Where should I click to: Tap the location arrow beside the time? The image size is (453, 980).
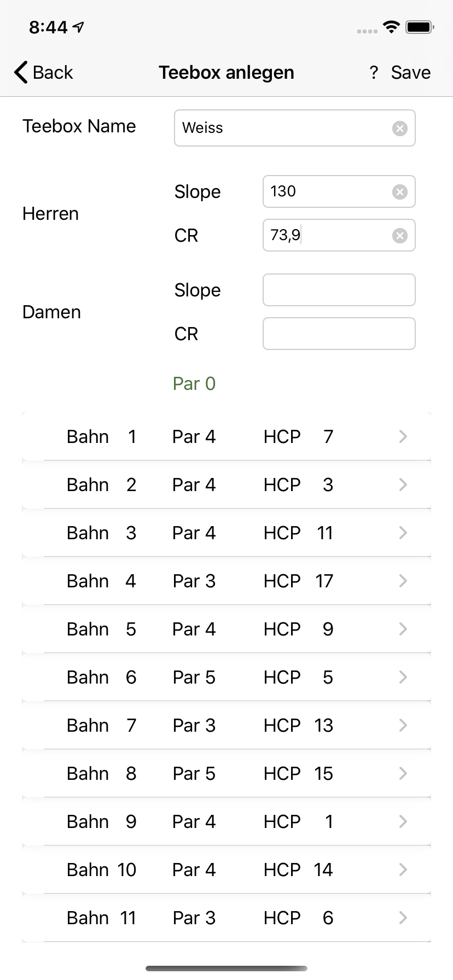(79, 27)
